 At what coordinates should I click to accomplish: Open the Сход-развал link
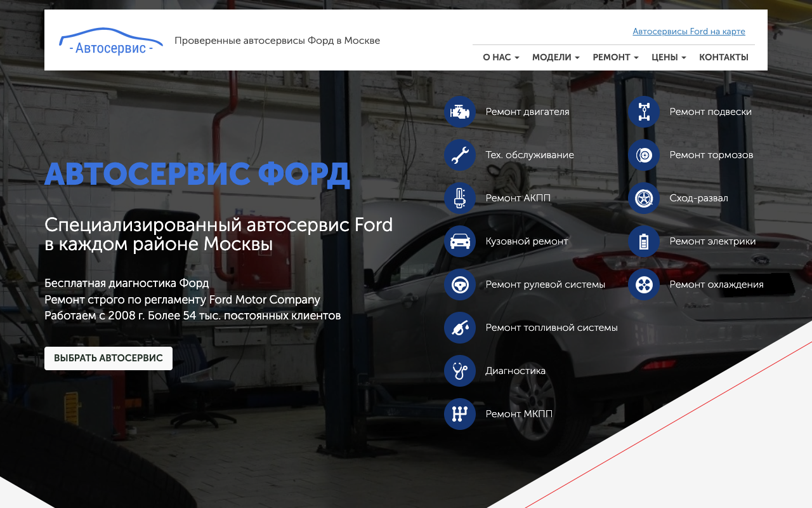(x=698, y=198)
